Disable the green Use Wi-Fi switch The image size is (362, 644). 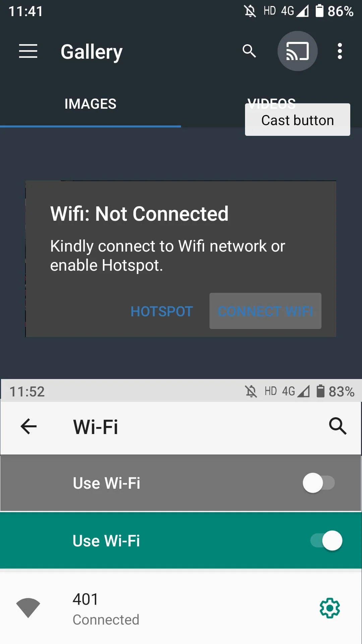326,541
